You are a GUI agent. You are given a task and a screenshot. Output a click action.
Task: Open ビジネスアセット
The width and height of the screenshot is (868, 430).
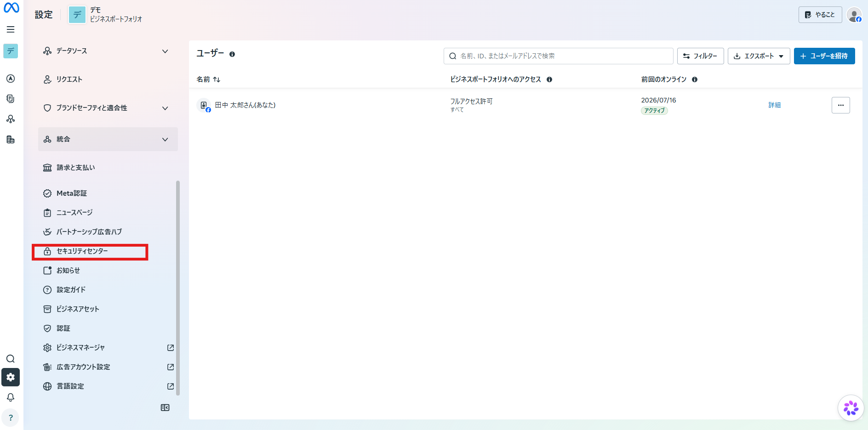pos(108,309)
